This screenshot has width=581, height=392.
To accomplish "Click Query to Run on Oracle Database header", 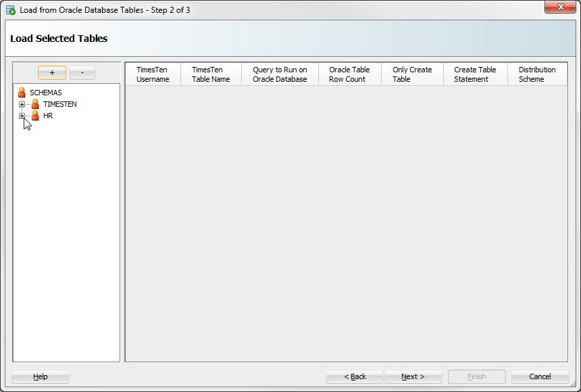I will point(280,74).
